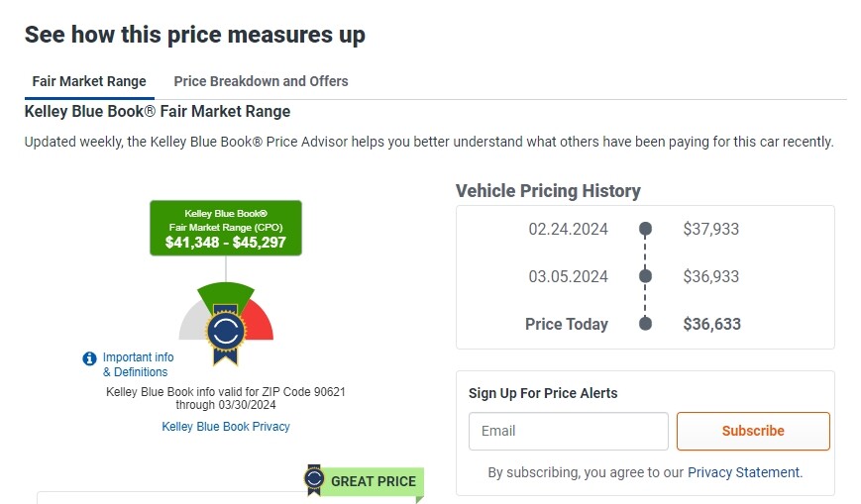The height and width of the screenshot is (504, 861).
Task: Select the 02.24.2024 price history dot
Action: (x=646, y=229)
